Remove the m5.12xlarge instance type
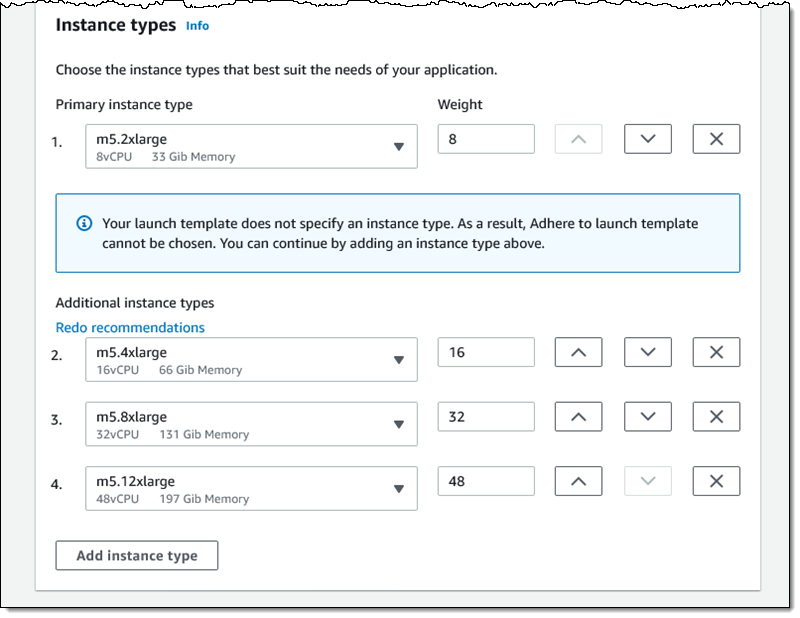Viewport: 800px width, 618px height. point(716,481)
